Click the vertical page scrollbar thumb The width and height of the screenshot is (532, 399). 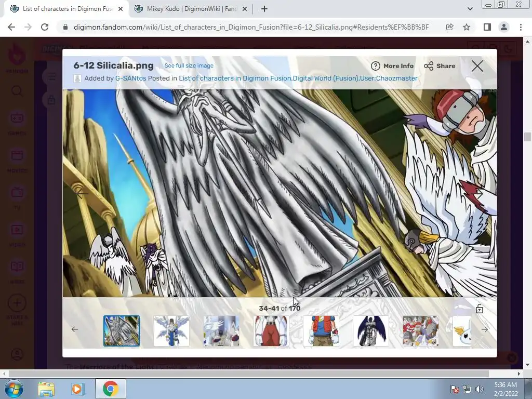coord(527,137)
